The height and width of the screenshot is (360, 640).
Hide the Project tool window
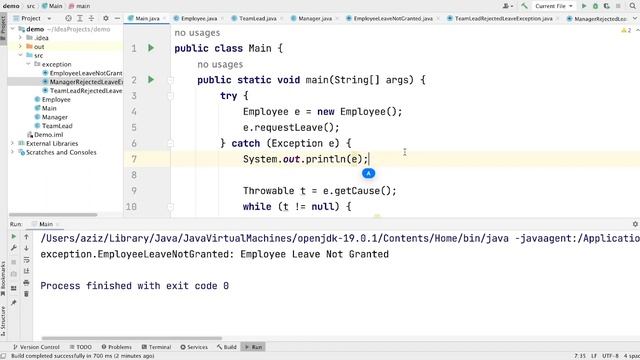[x=117, y=18]
